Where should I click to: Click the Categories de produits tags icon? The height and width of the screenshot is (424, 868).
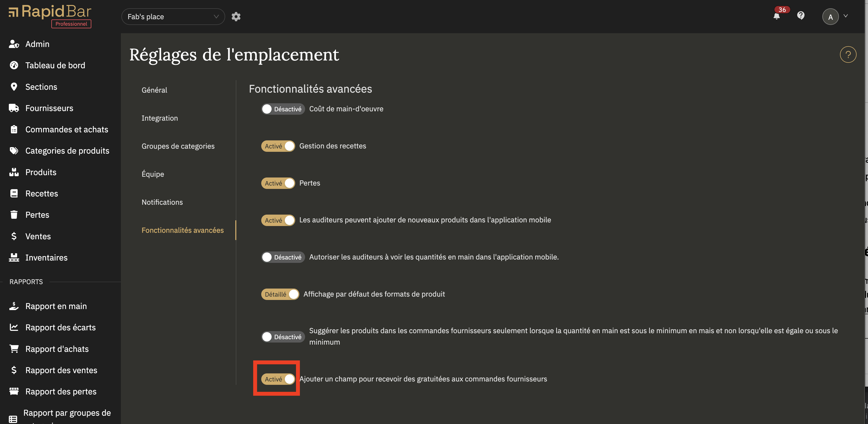pos(14,151)
